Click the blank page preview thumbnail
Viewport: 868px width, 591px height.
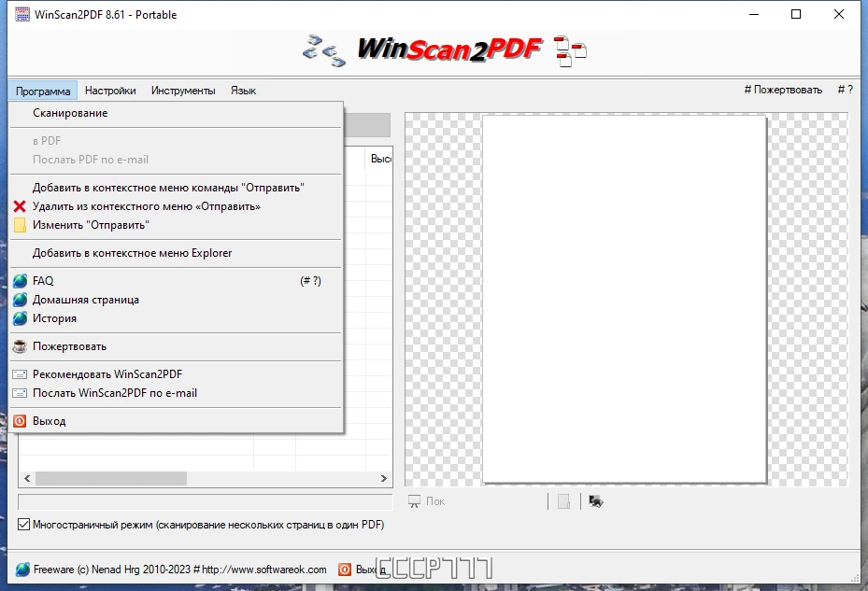pos(624,300)
